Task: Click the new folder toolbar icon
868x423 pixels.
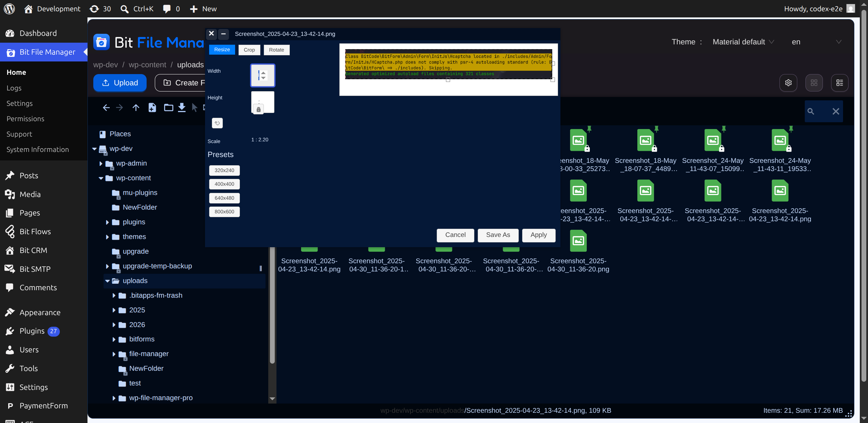Action: pos(168,108)
